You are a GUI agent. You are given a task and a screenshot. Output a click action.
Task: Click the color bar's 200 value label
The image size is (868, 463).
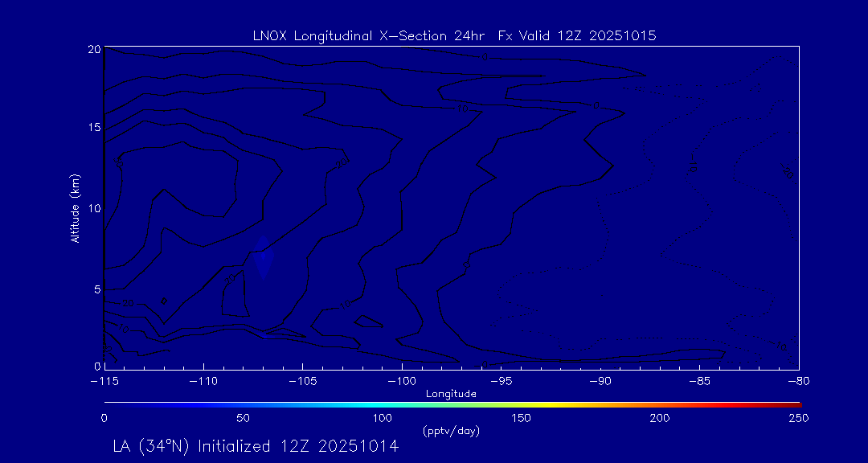(x=661, y=418)
